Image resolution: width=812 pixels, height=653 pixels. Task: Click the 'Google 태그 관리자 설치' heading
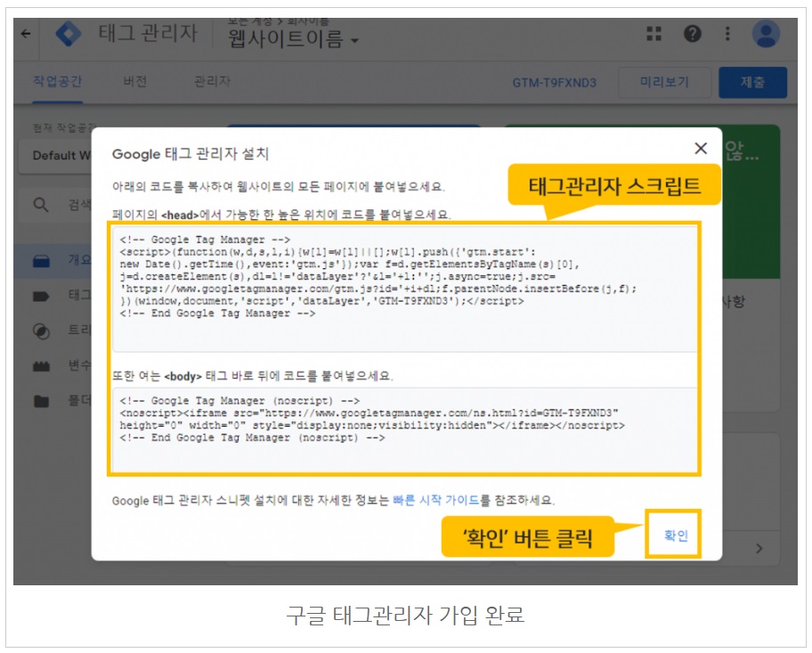(190, 154)
